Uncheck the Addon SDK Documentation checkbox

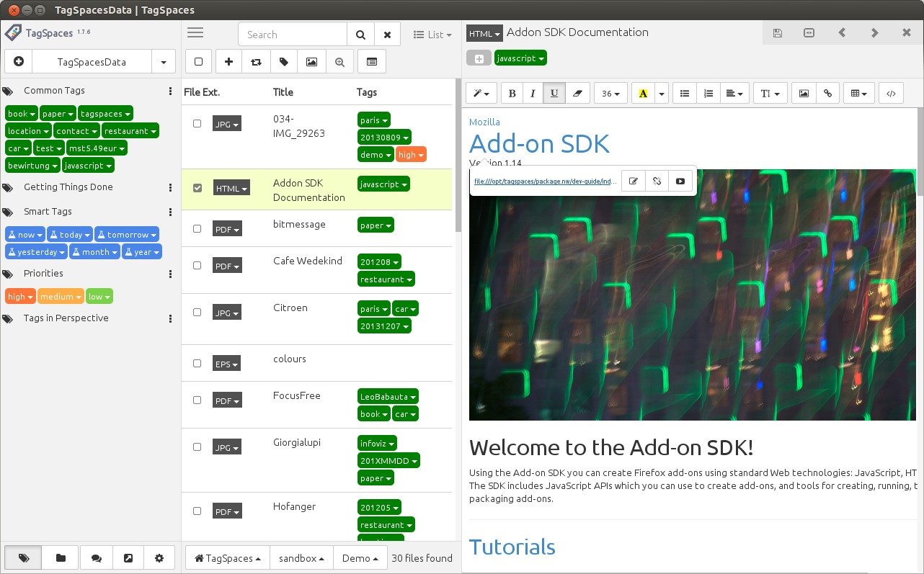point(197,188)
